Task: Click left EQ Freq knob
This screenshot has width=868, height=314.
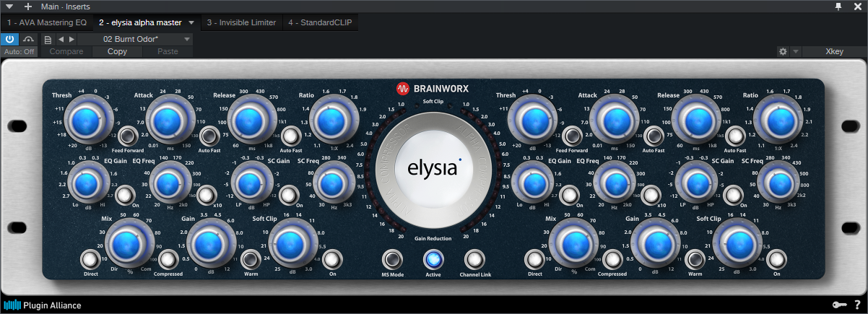Action: 172,184
